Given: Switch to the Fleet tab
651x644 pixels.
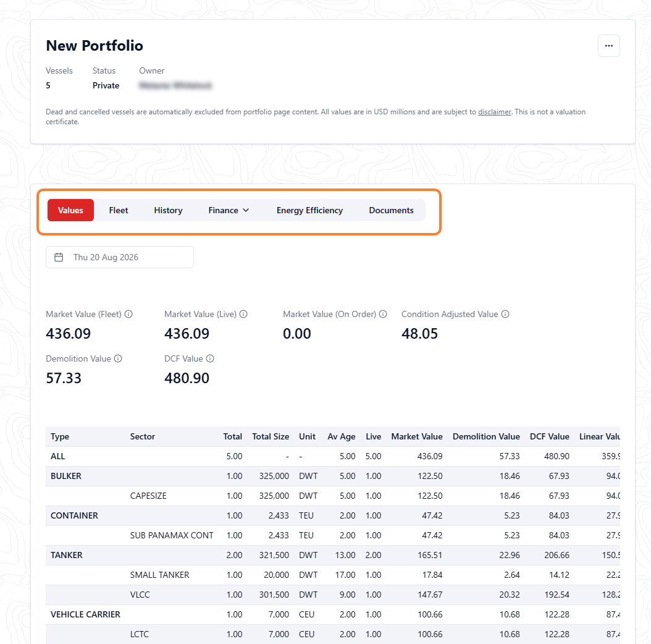Looking at the screenshot, I should click(119, 210).
